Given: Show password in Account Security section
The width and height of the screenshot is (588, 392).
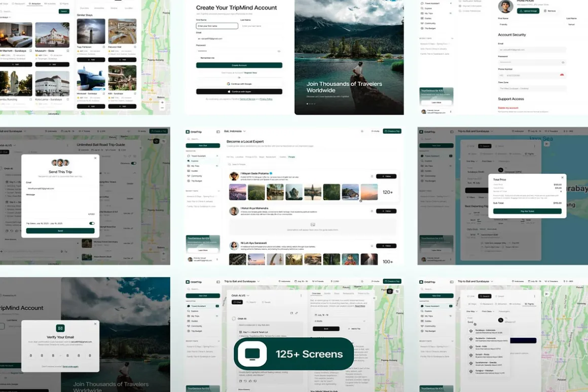Looking at the screenshot, I should coord(563,63).
